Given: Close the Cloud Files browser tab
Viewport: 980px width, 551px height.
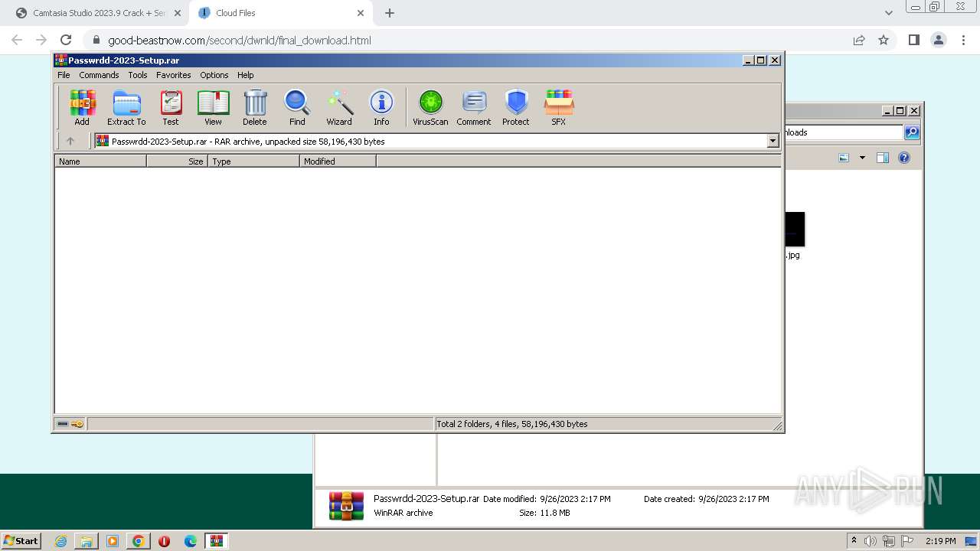Looking at the screenshot, I should 361,13.
